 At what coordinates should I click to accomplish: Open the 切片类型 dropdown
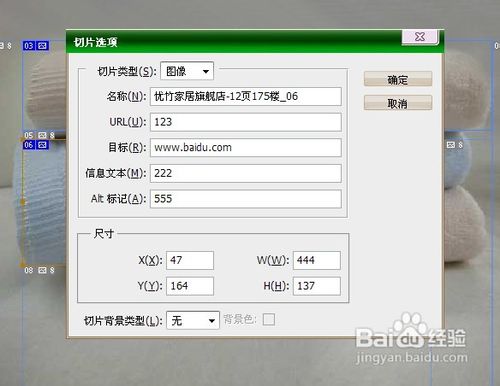187,71
